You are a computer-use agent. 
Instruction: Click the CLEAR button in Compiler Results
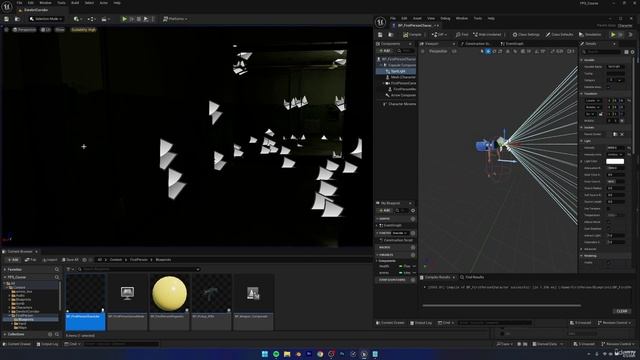[622, 311]
